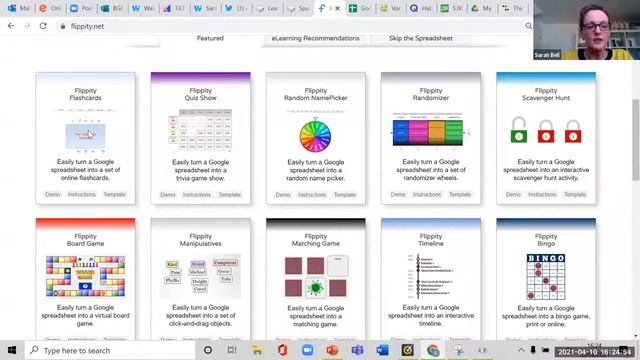Open the Scavenger Hunt Demo link
640x360 pixels.
pos(513,194)
